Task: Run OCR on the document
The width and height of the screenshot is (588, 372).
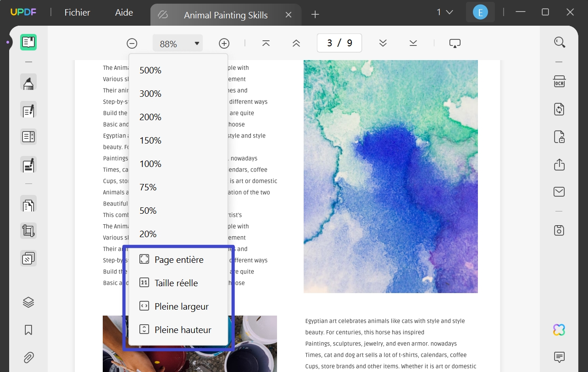Action: point(559,81)
